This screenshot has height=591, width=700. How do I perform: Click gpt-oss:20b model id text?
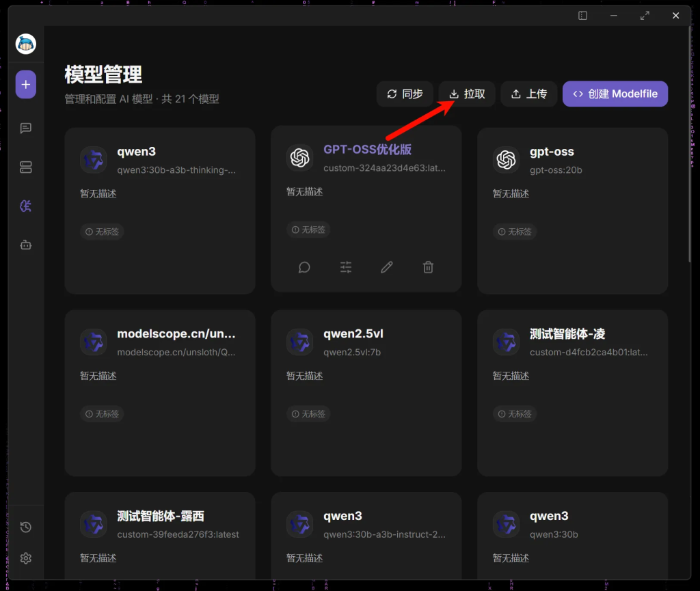[556, 170]
